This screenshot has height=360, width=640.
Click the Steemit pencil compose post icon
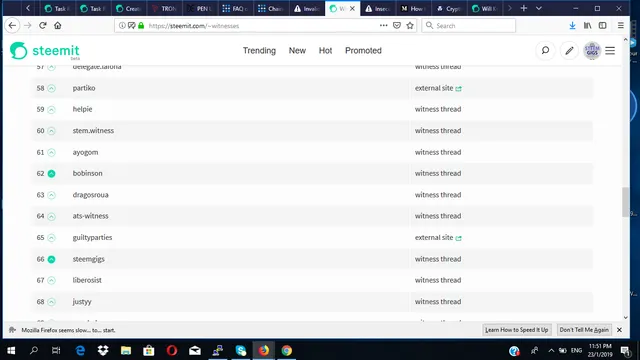569,51
